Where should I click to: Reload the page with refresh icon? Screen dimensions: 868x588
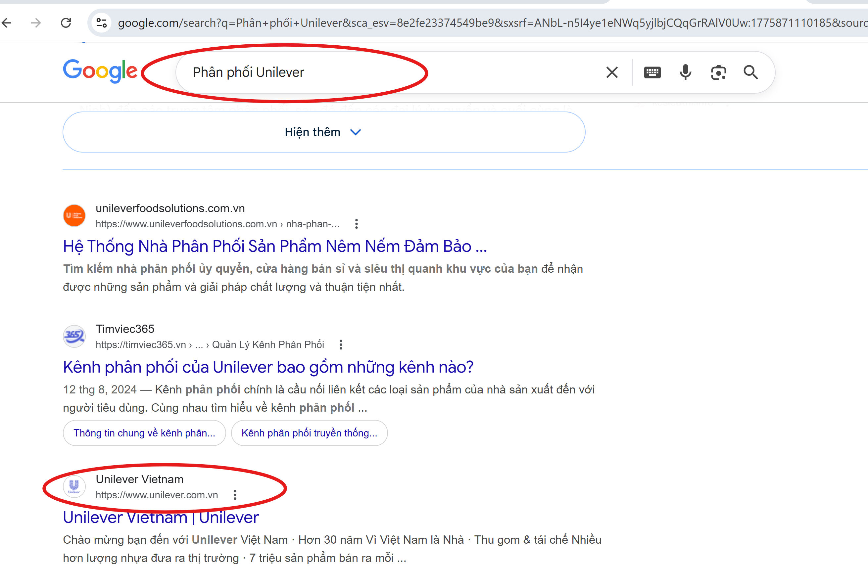click(66, 23)
